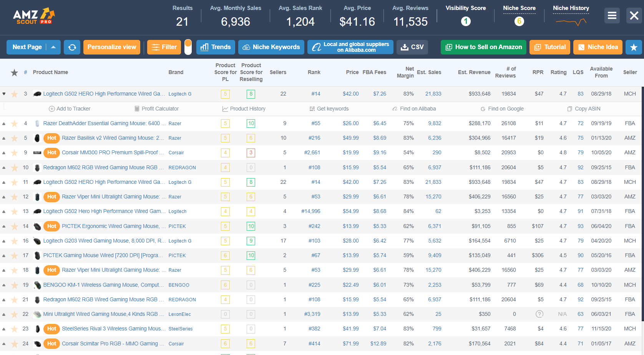
Task: Open How to Sell on Amazon
Action: coord(483,47)
